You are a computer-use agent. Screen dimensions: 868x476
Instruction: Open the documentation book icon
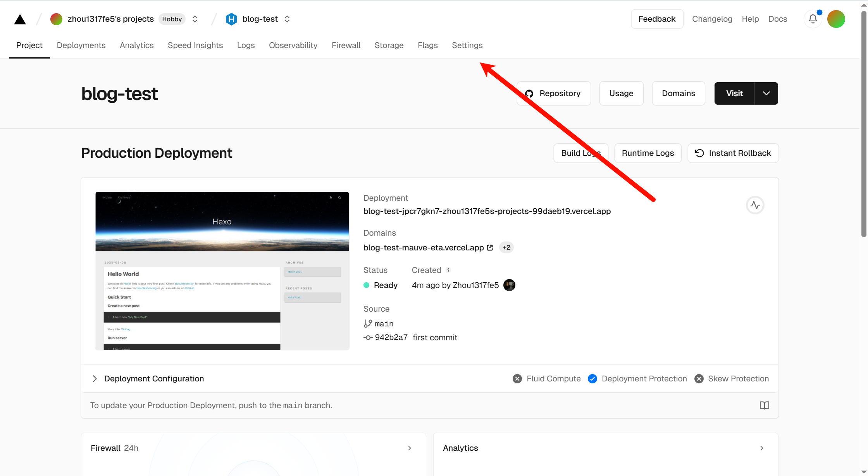[765, 405]
